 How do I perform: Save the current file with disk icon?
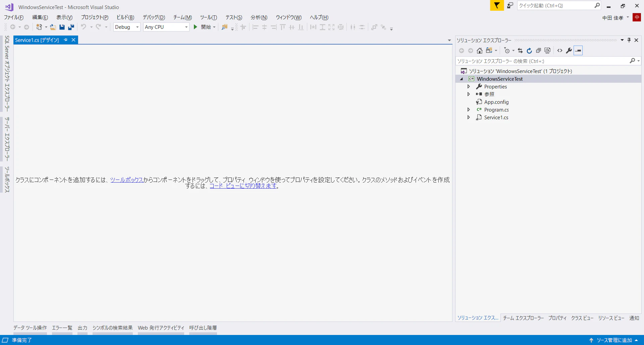point(62,27)
